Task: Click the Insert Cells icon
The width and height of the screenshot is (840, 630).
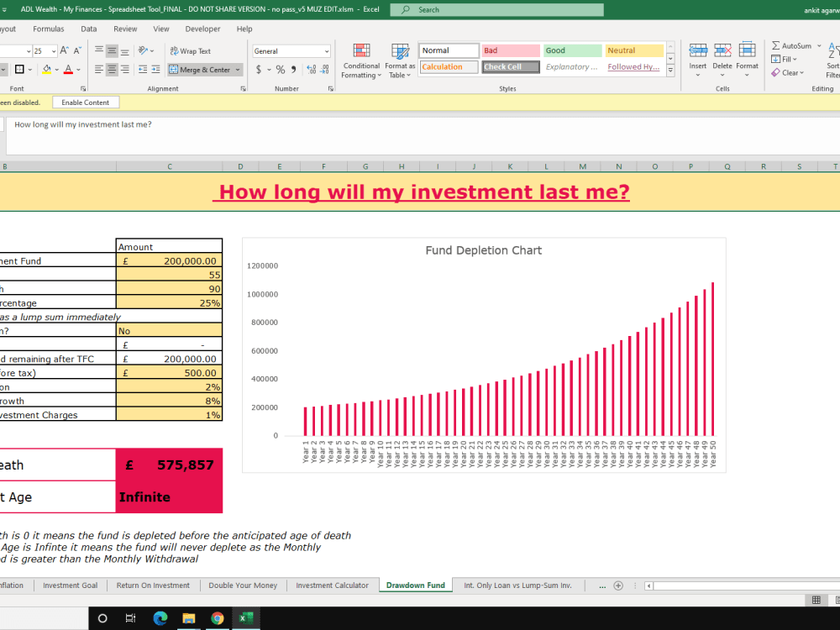Action: pyautogui.click(x=698, y=52)
